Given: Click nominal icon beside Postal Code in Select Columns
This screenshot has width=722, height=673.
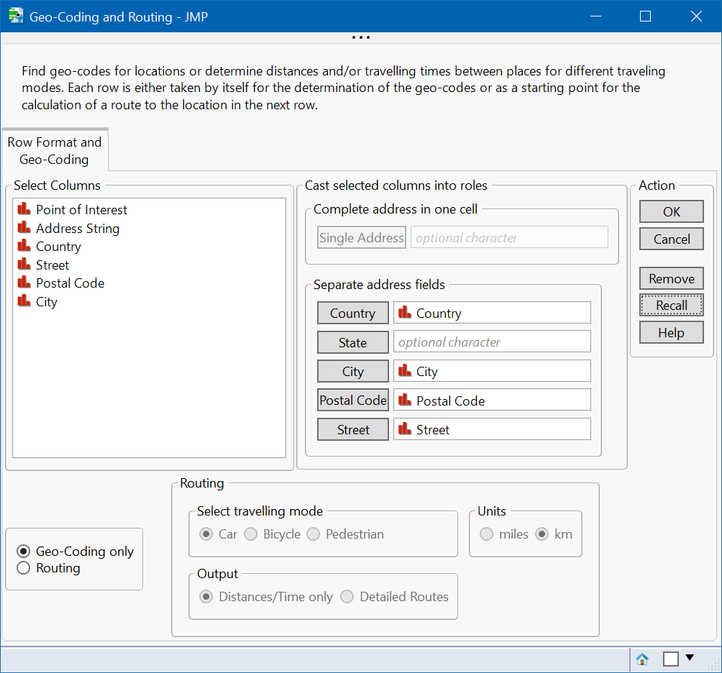Looking at the screenshot, I should point(24,282).
